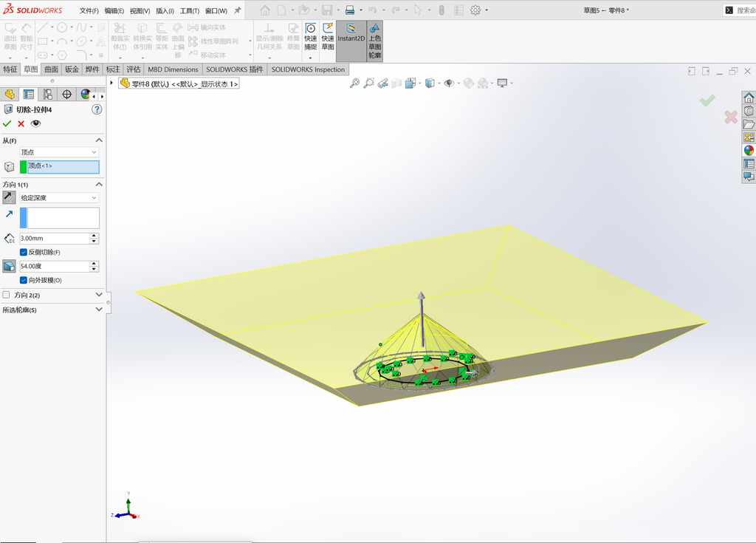Screen dimensions: 756x543
Task: Open the 视图(V) menu
Action: [x=140, y=10]
